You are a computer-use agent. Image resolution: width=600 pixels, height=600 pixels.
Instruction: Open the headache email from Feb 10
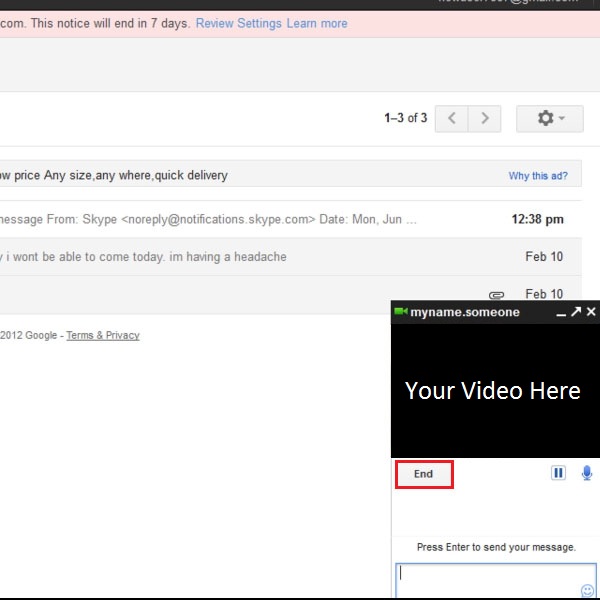[291, 257]
